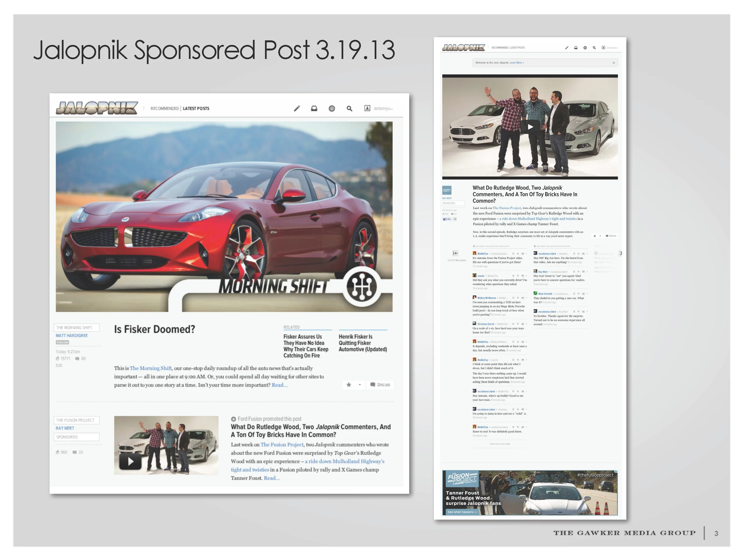
Task: Toggle Follow under Matt Hardigree
Action: [62, 342]
